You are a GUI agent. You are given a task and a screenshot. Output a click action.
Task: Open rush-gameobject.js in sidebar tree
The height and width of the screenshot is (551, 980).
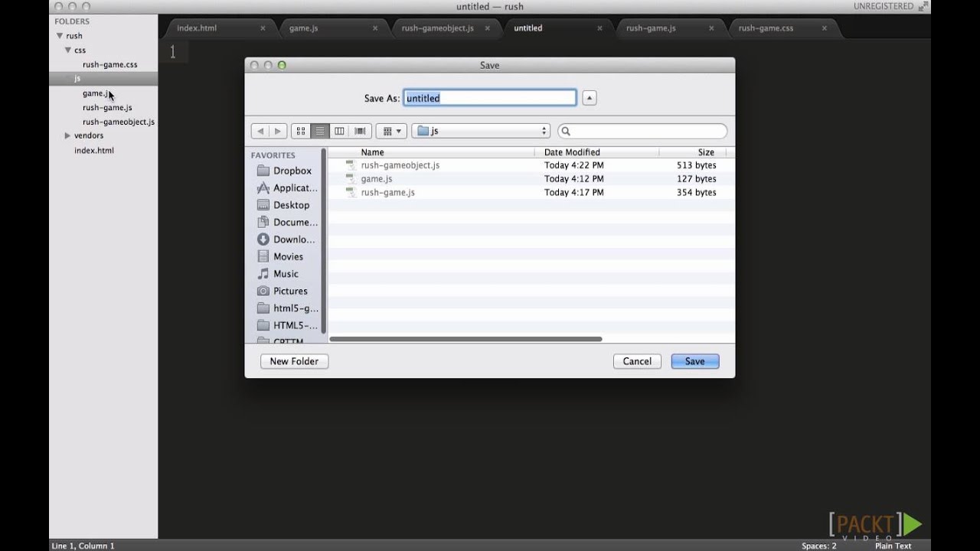119,122
